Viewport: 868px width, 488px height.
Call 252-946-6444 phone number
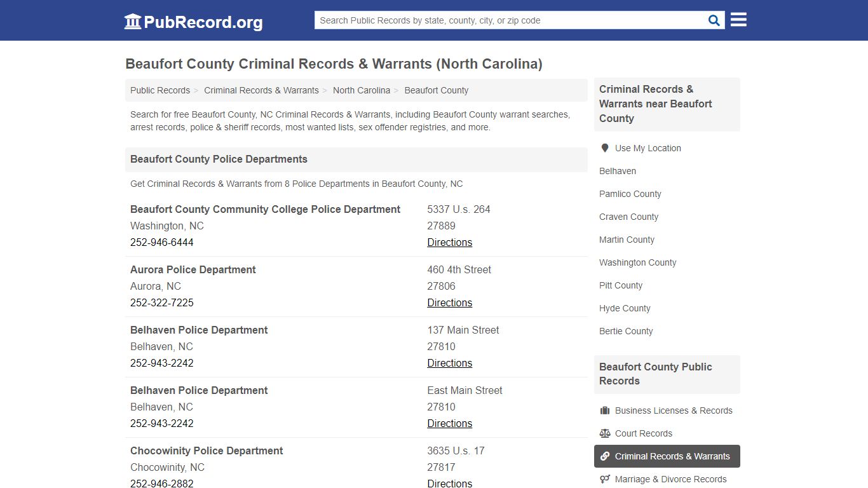click(x=162, y=242)
